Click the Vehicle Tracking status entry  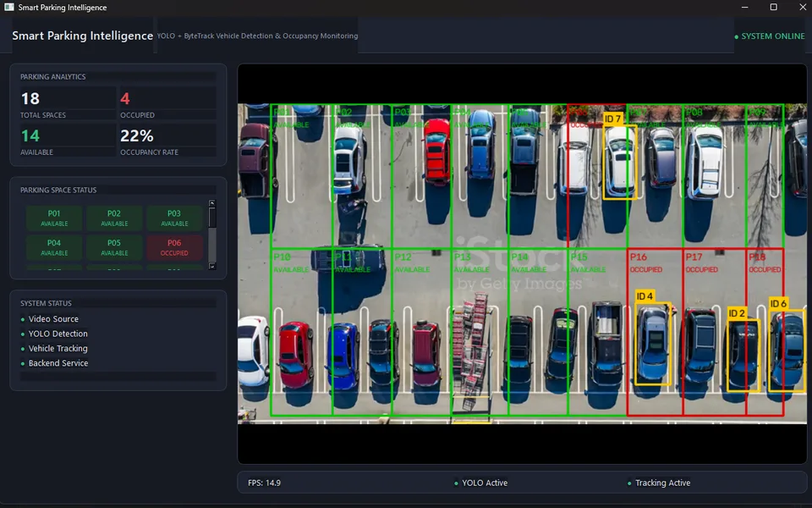coord(54,348)
